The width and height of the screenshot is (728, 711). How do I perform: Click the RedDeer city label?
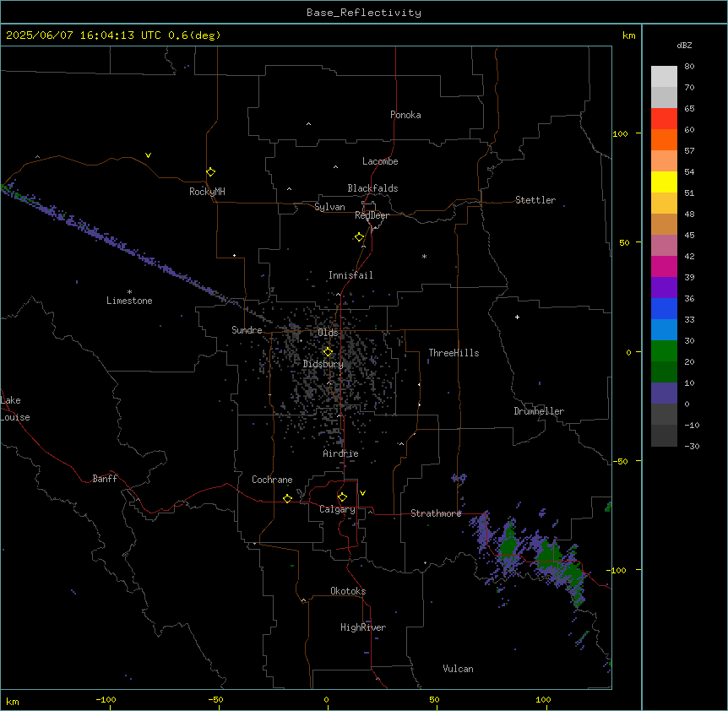pos(372,215)
